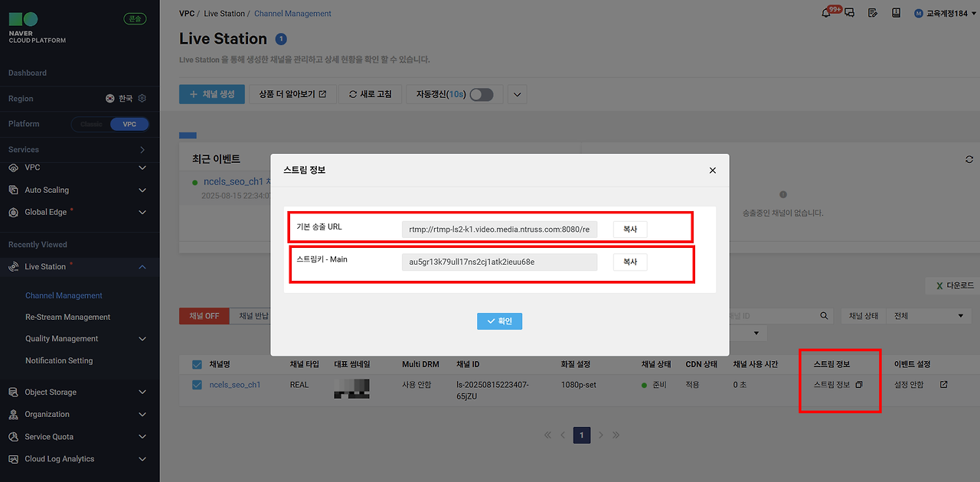Uncheck the ncels_seo_ch1 channel row checkbox

(196, 384)
